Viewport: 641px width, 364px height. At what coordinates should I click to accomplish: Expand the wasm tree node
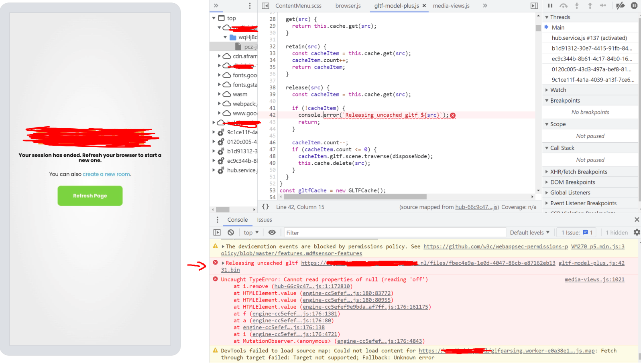coord(219,94)
